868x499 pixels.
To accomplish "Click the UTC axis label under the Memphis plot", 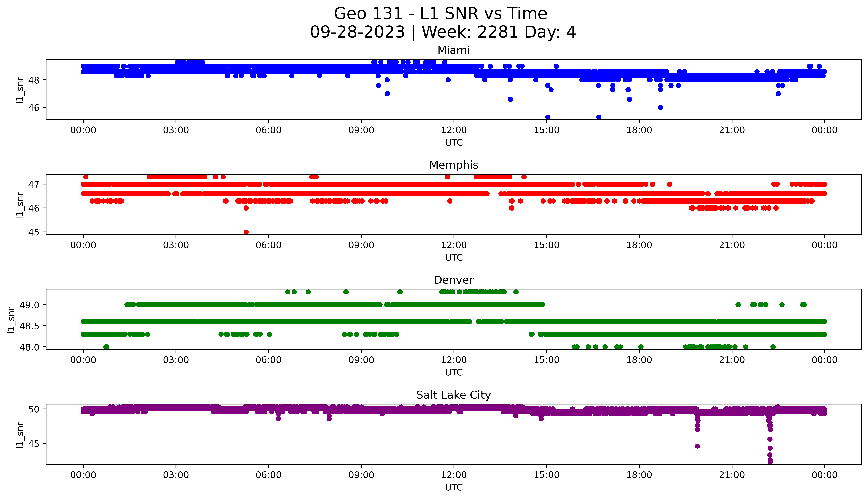I will 454,257.
